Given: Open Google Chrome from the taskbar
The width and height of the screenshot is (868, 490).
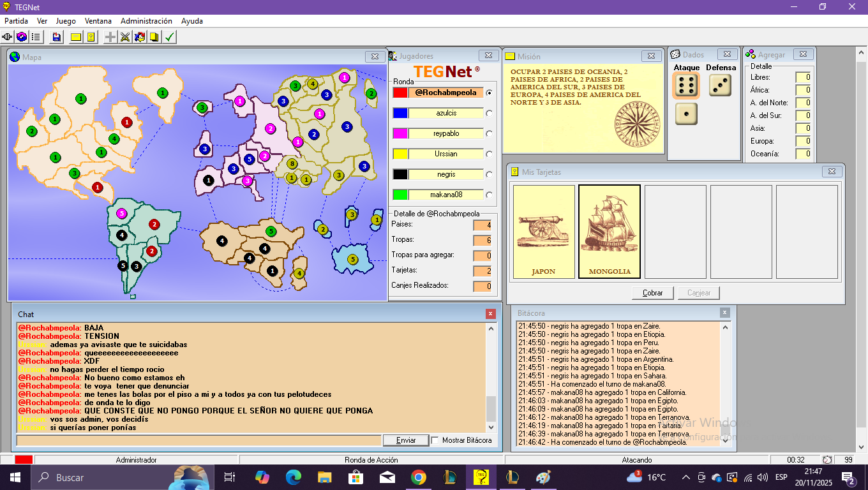Looking at the screenshot, I should [x=419, y=477].
